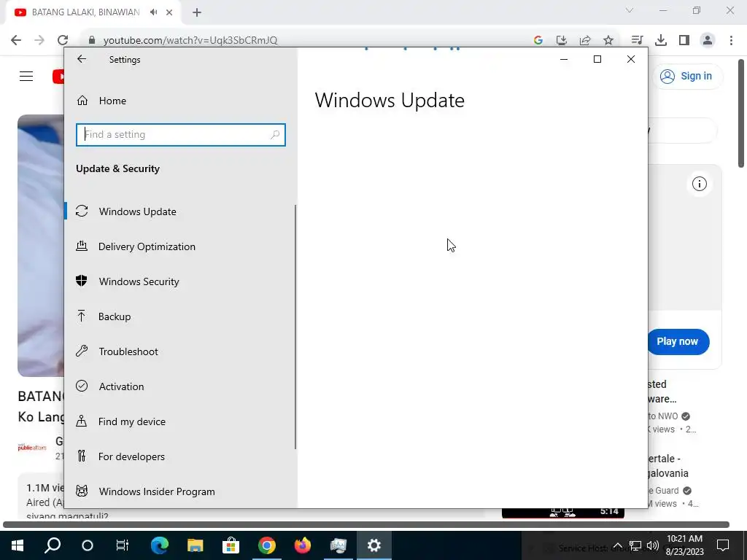Toggle Chrome side panel
Viewport: 747px width, 560px height.
[x=684, y=41]
